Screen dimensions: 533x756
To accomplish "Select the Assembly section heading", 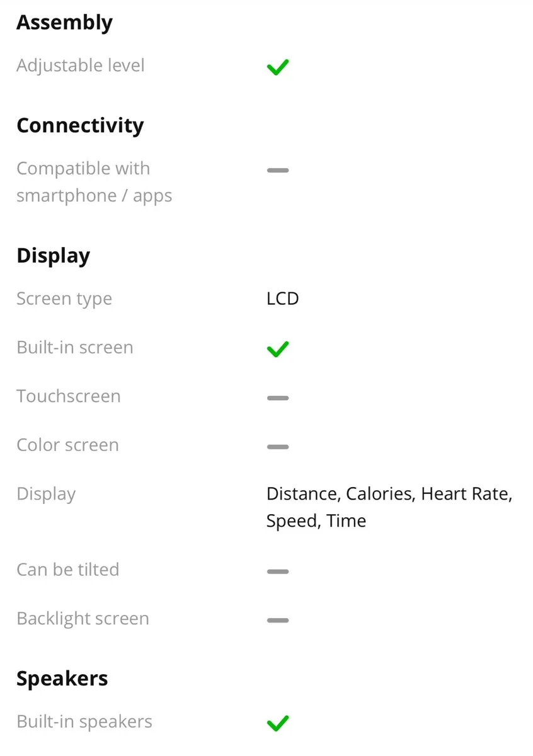I will point(64,23).
